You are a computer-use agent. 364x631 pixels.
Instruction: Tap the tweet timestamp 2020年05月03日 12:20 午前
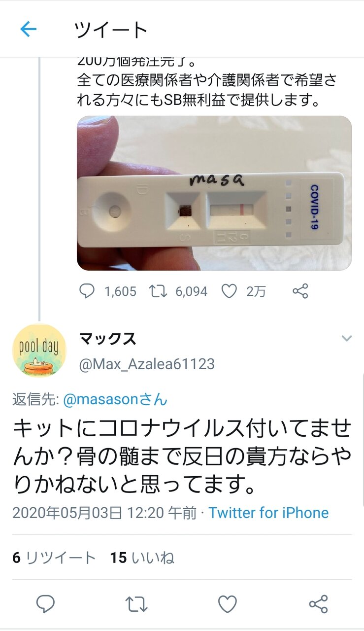(x=104, y=513)
